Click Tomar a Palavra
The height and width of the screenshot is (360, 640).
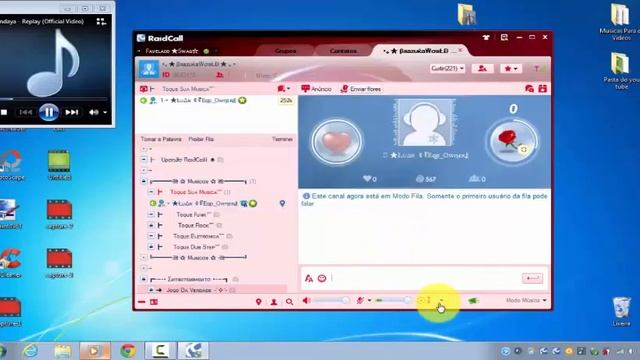click(x=161, y=139)
